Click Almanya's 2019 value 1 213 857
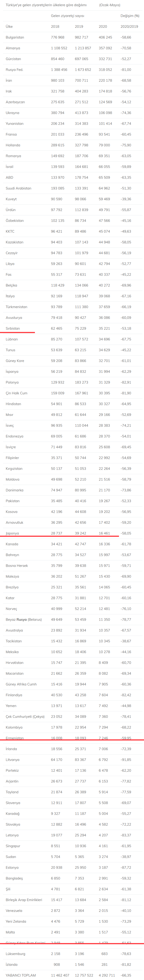 click(83, 48)
